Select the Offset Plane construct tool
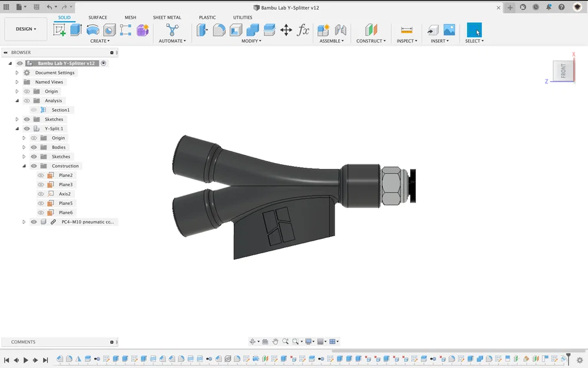 (371, 30)
